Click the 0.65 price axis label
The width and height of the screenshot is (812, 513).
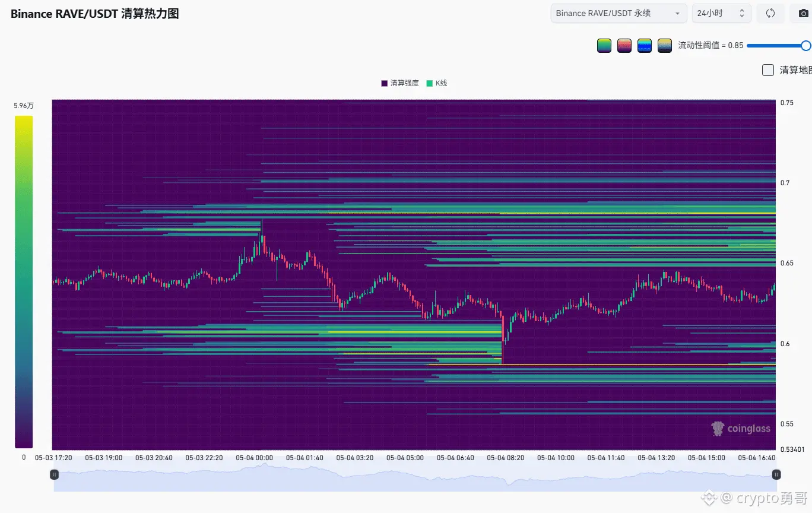click(x=786, y=263)
